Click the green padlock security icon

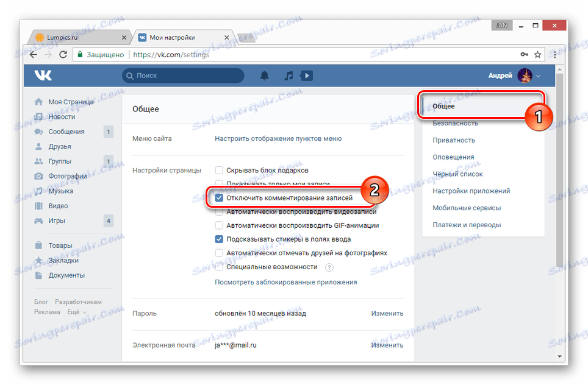(x=80, y=55)
